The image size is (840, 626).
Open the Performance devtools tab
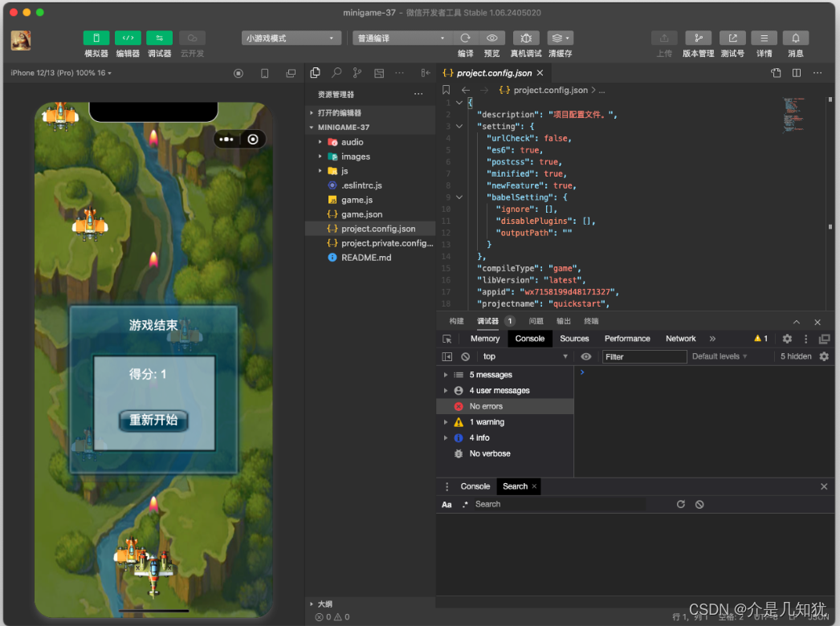[627, 339]
